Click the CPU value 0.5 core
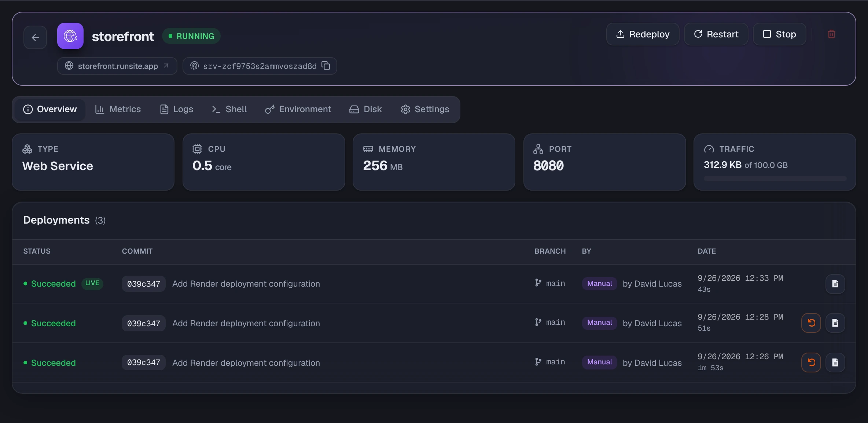 point(212,166)
